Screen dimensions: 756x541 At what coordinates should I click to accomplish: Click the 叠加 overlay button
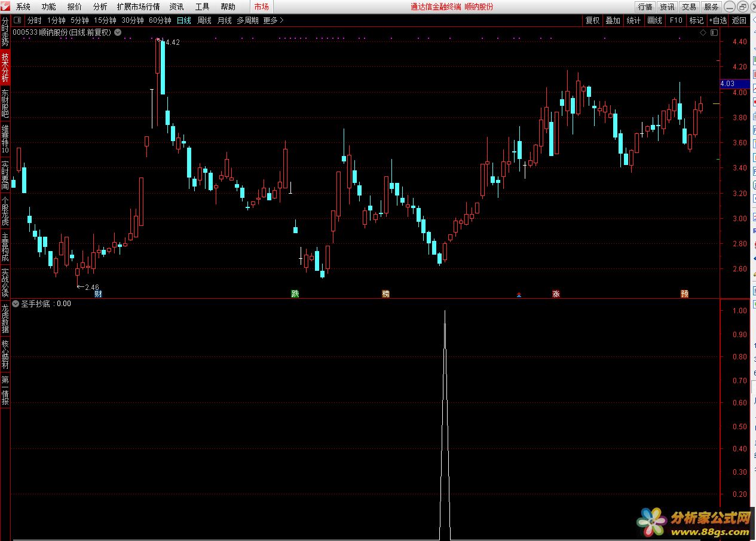click(613, 20)
